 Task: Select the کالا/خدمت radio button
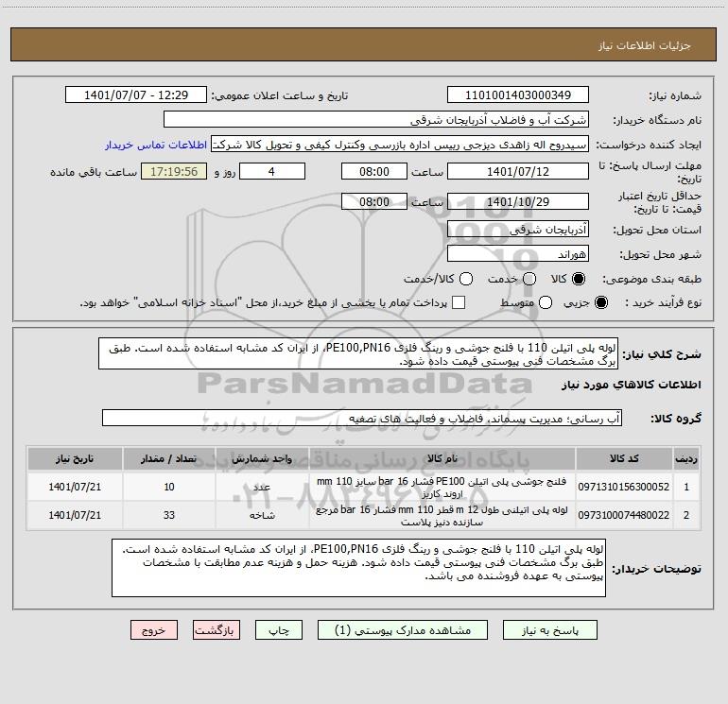point(466,279)
